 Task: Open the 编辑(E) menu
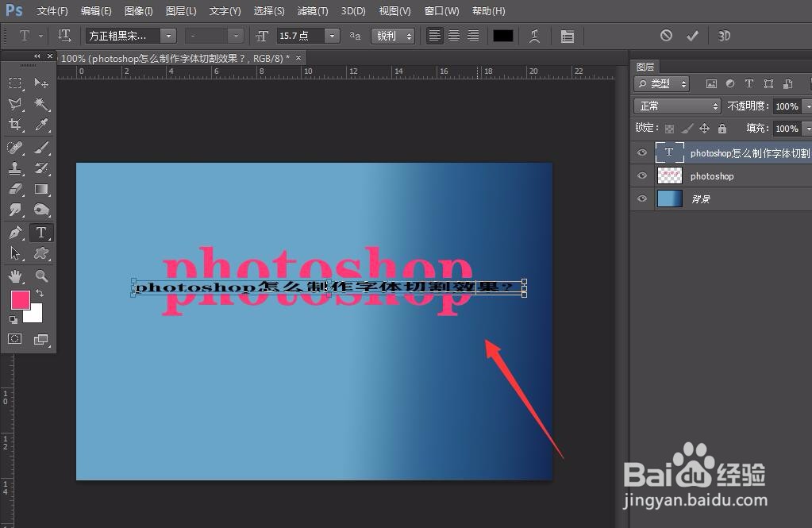point(96,11)
